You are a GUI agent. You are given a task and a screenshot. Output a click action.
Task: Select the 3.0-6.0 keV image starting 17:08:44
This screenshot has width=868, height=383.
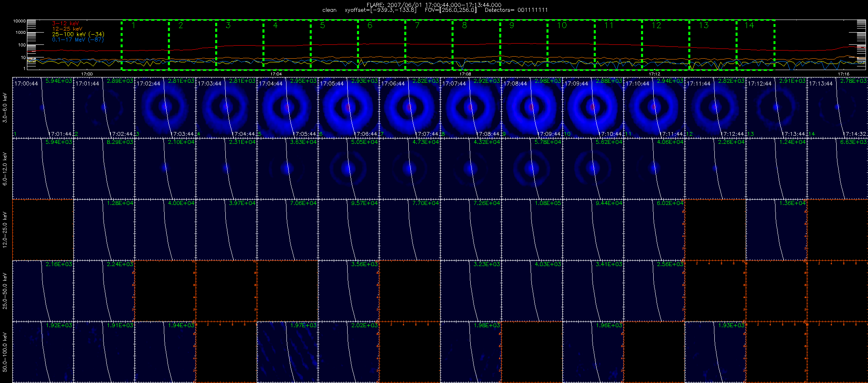click(532, 107)
